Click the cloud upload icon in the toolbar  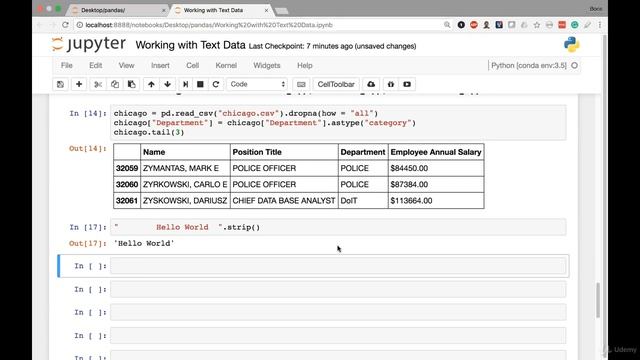click(x=371, y=84)
